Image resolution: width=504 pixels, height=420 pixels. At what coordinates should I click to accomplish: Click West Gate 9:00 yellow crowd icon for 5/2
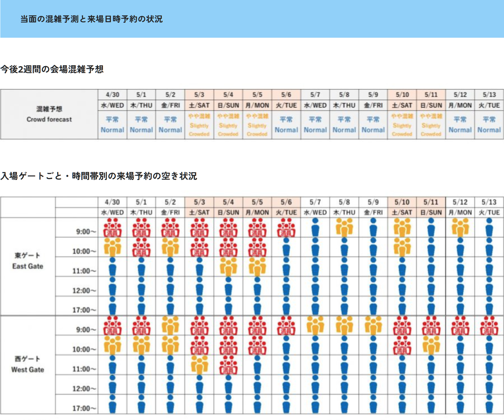point(170,326)
